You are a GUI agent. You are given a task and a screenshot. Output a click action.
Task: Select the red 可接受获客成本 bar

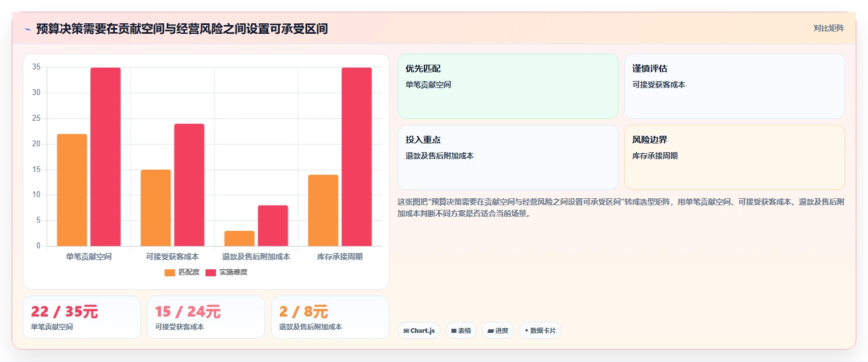pos(189,185)
